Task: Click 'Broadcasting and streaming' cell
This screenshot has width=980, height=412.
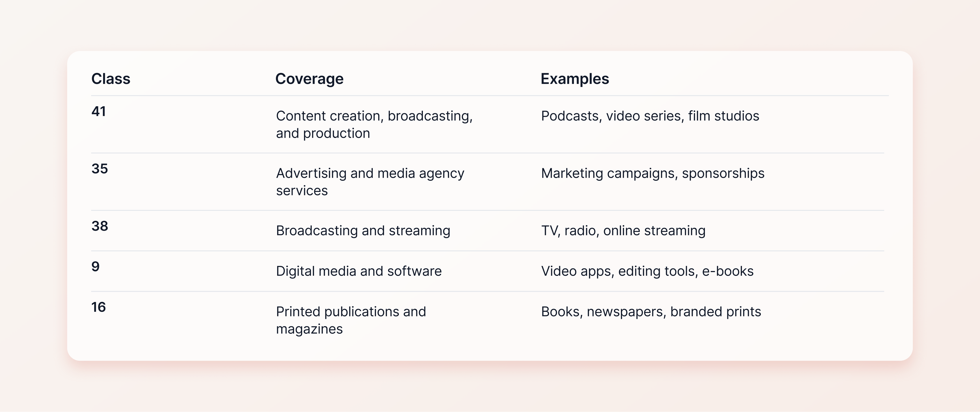Action: [x=363, y=230]
